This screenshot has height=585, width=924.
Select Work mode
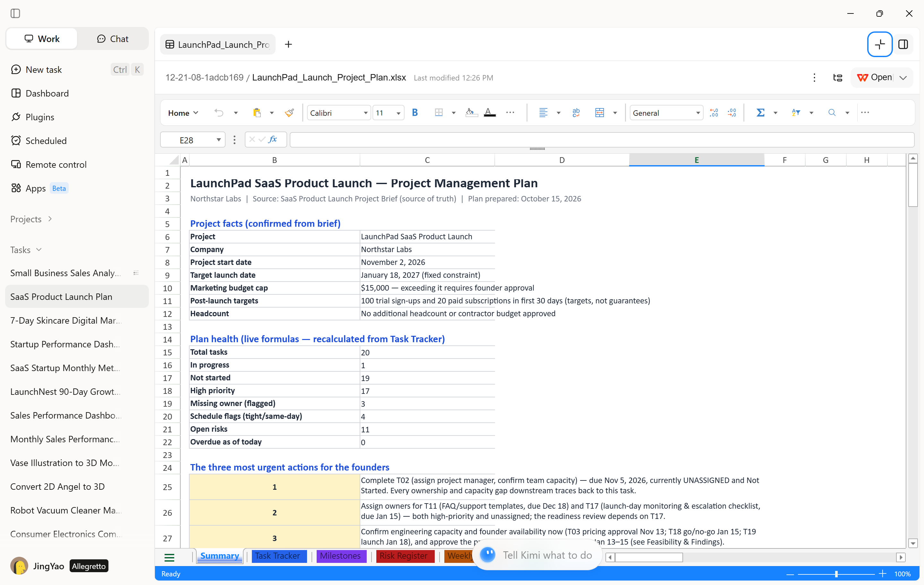tap(42, 39)
